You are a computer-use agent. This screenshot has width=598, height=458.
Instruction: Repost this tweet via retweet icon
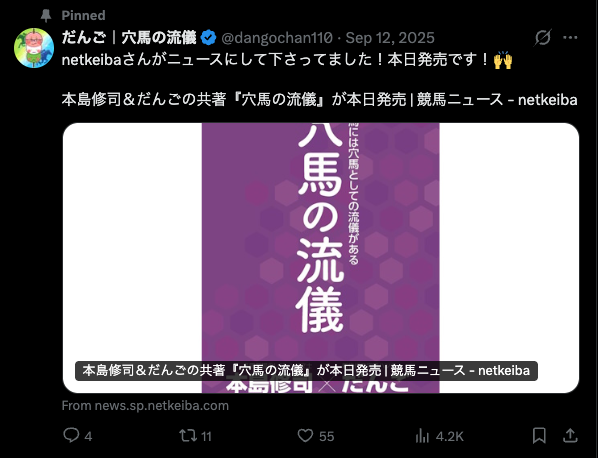(x=188, y=436)
